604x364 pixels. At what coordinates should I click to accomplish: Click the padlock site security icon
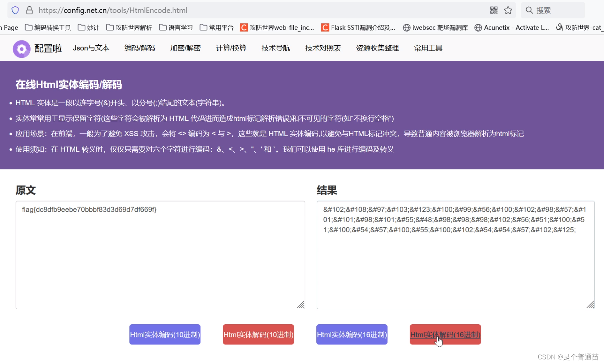click(29, 10)
